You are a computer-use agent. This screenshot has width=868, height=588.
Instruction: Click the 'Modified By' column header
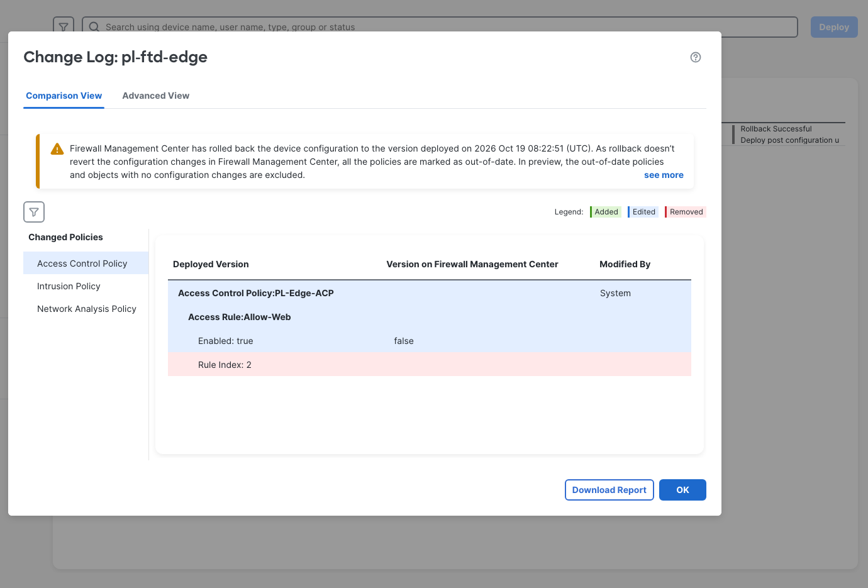tap(625, 264)
